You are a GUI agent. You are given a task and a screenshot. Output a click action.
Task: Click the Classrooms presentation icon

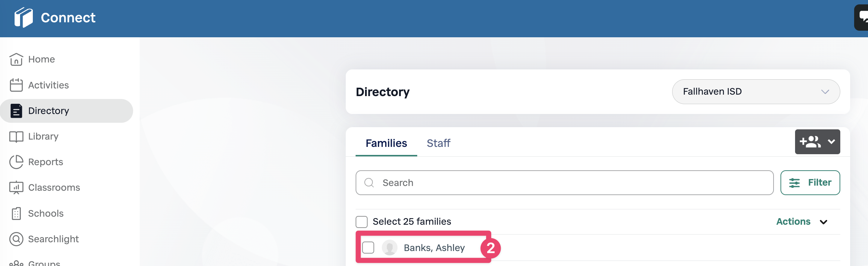(16, 187)
